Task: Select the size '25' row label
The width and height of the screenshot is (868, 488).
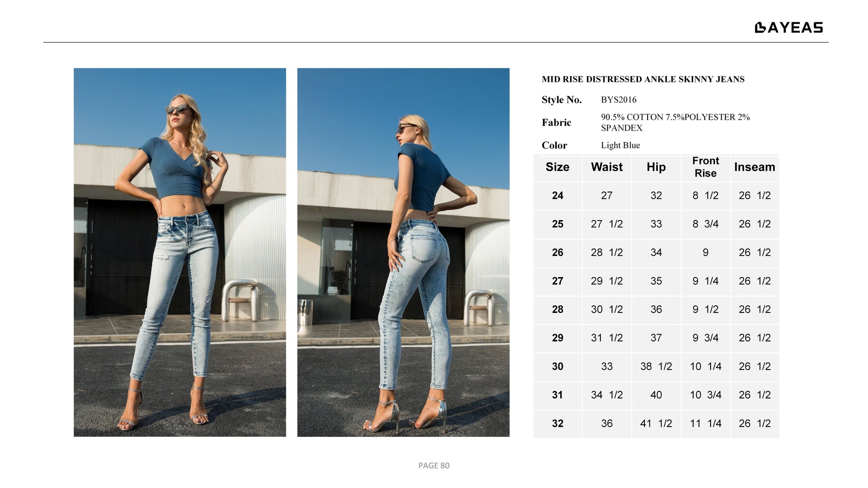Action: click(558, 224)
